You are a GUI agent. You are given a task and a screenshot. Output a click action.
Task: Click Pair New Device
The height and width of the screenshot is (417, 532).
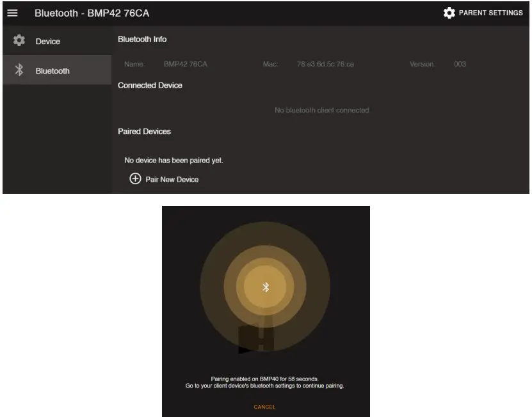click(172, 179)
